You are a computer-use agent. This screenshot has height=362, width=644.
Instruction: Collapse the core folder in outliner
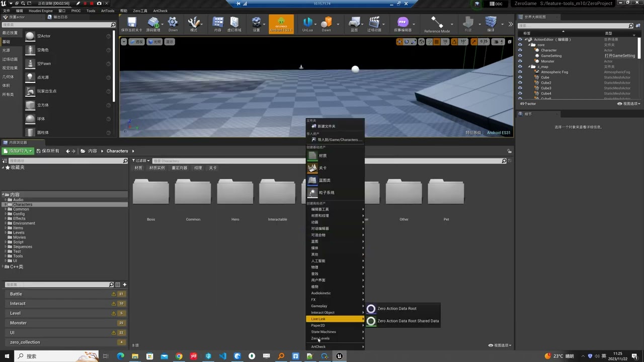coord(529,45)
